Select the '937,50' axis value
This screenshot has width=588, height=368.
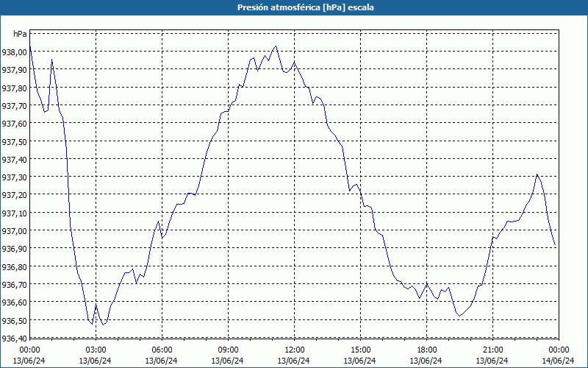(x=14, y=141)
